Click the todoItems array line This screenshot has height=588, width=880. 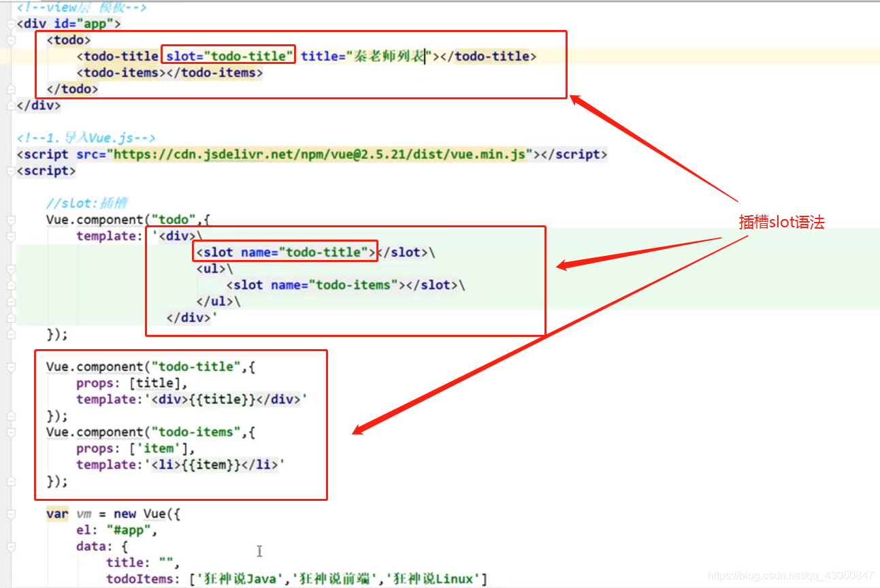(x=297, y=579)
